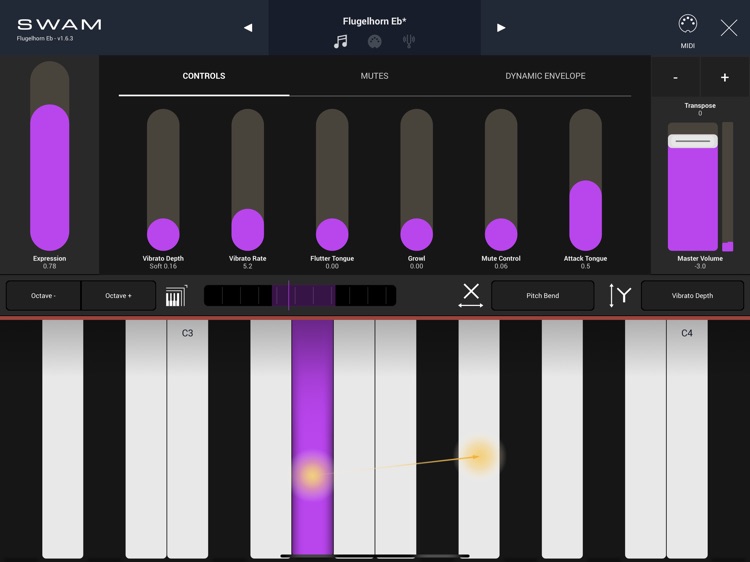Go to previous preset with left arrow
This screenshot has height=562, width=750.
pos(248,28)
